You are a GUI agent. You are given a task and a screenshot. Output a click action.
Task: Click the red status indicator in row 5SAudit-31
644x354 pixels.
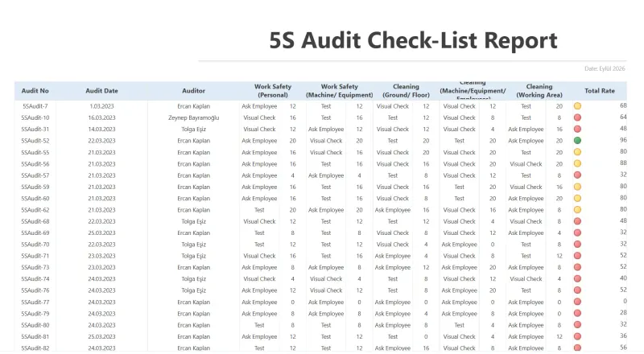[x=577, y=129]
